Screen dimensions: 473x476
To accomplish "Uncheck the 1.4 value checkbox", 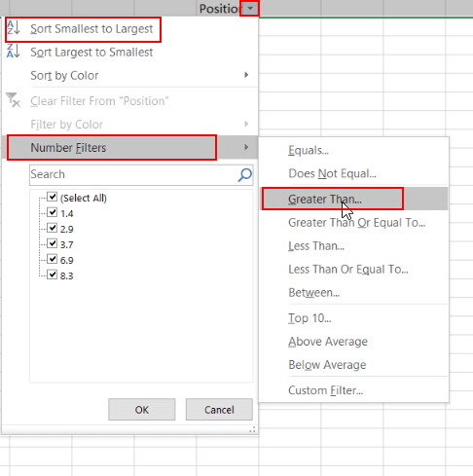I will coord(52,212).
